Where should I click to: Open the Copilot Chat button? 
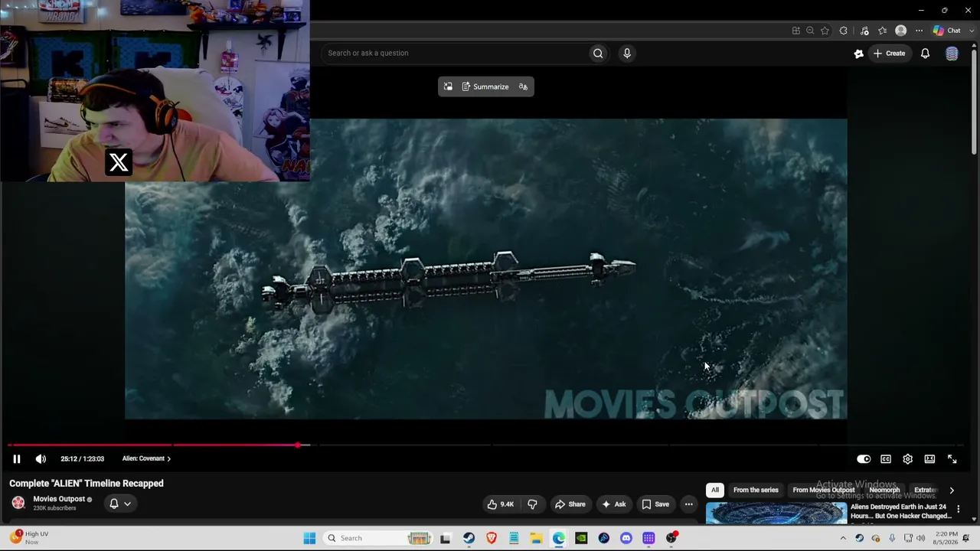(x=947, y=31)
